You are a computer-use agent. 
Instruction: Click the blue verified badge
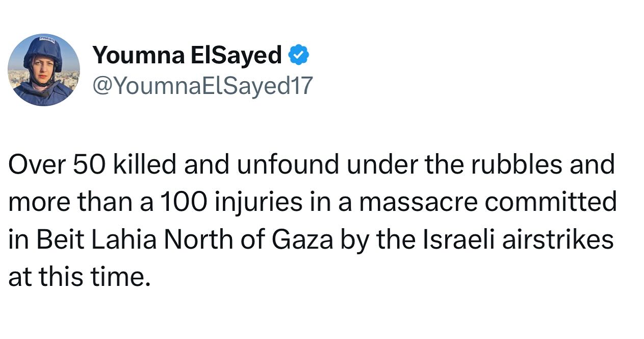[299, 55]
